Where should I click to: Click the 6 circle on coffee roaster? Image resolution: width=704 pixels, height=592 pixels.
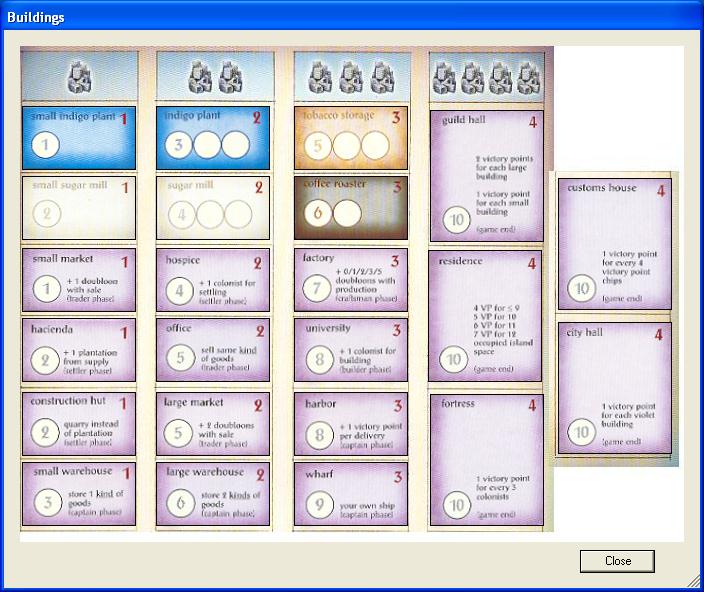318,213
